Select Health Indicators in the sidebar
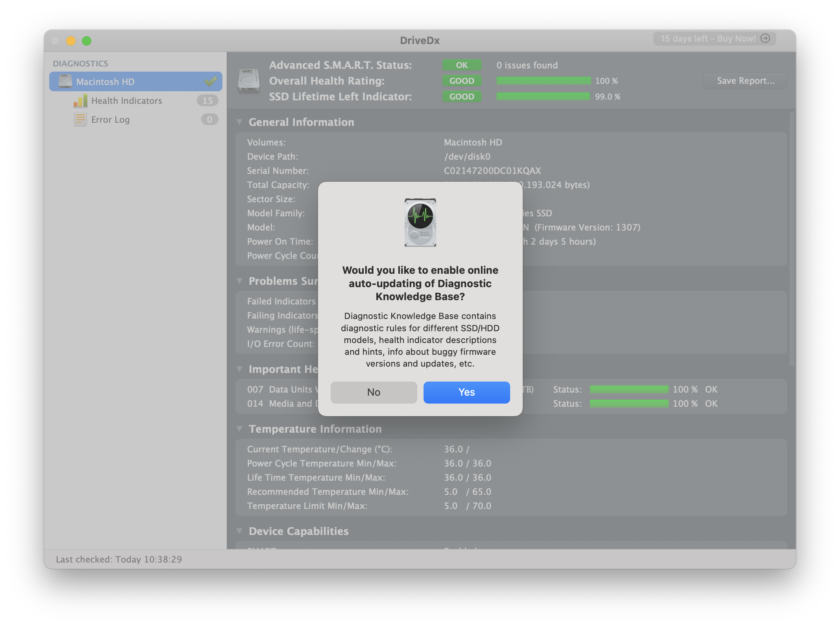The image size is (840, 627). (x=126, y=101)
